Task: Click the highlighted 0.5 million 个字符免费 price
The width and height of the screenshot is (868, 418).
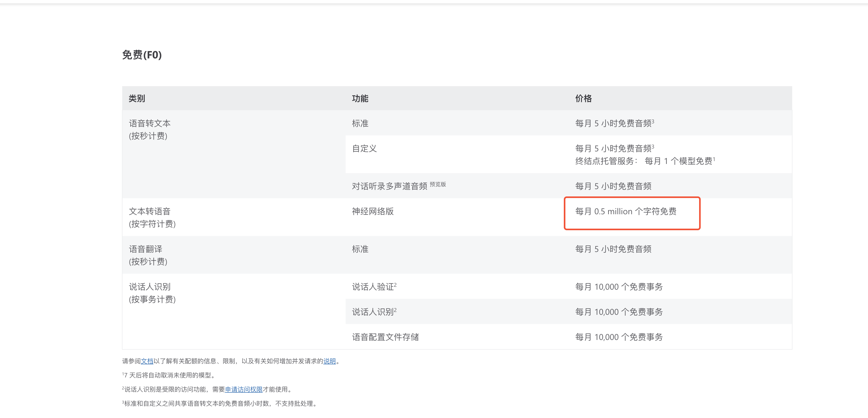Action: [x=626, y=211]
